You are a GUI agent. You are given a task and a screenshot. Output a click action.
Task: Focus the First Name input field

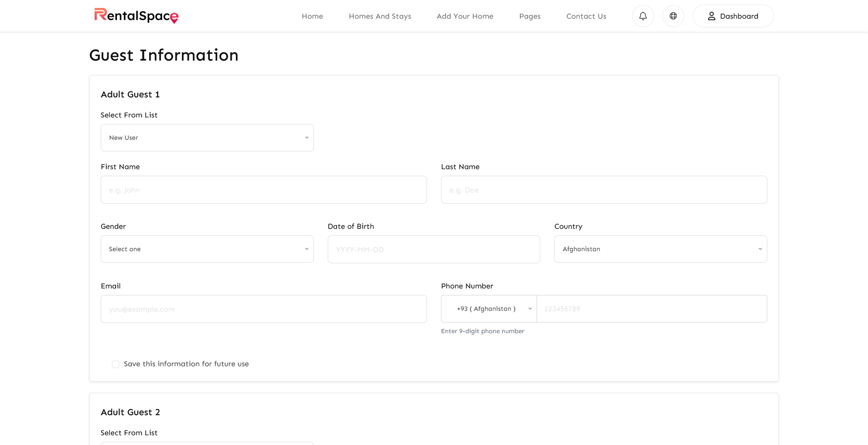pyautogui.click(x=264, y=190)
